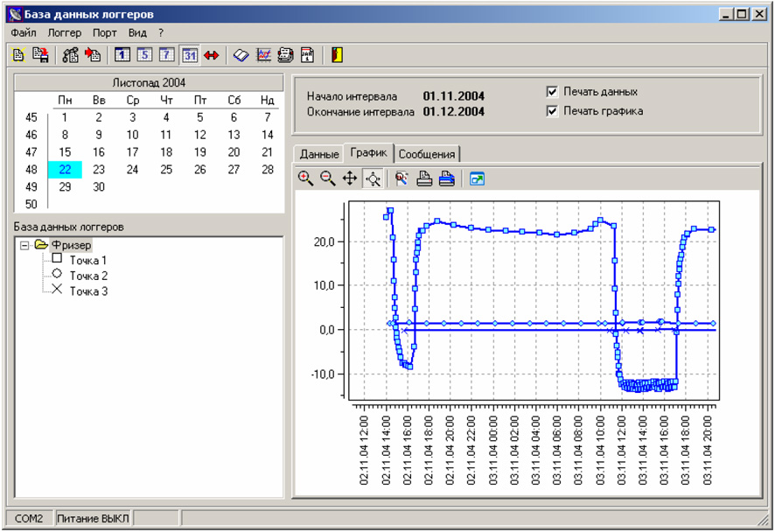Select the 7-day interval calendar icon
This screenshot has width=775, height=532.
point(166,55)
